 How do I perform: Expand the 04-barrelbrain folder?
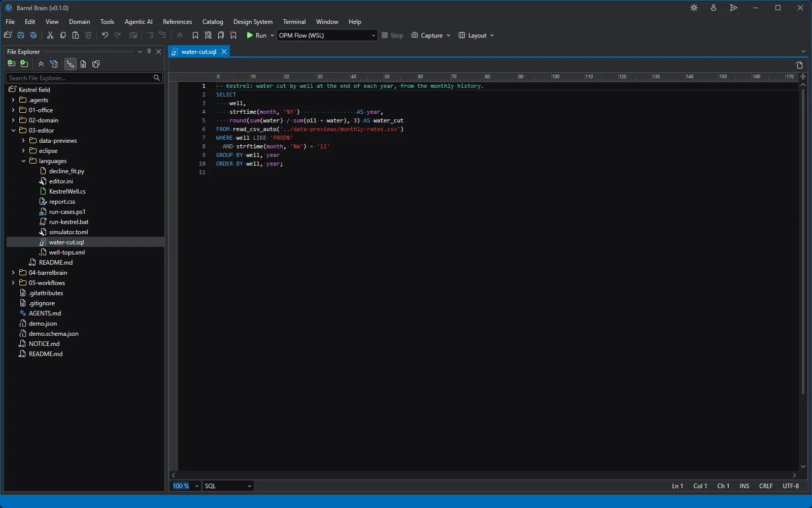13,273
